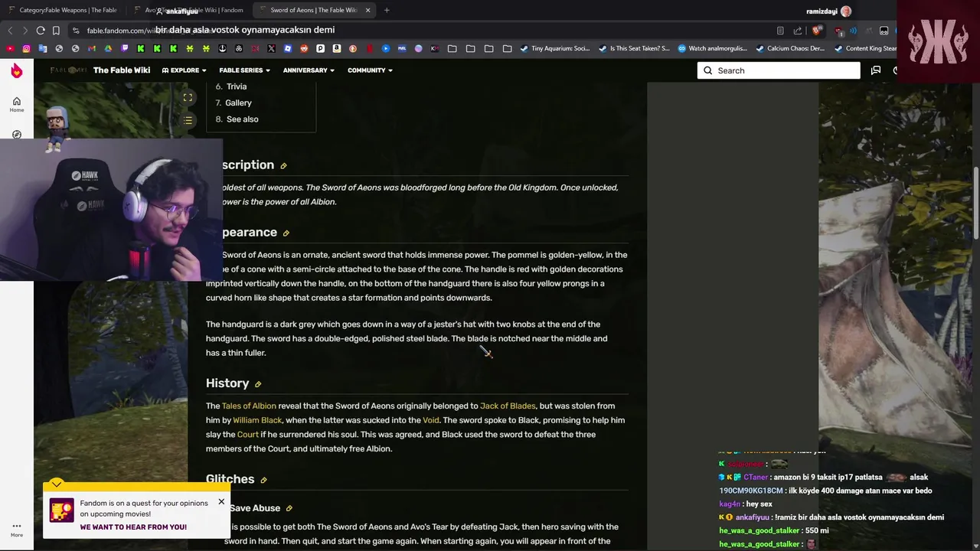Copy link icon beside Save Abuse heading
The width and height of the screenshot is (980, 551).
click(x=289, y=509)
